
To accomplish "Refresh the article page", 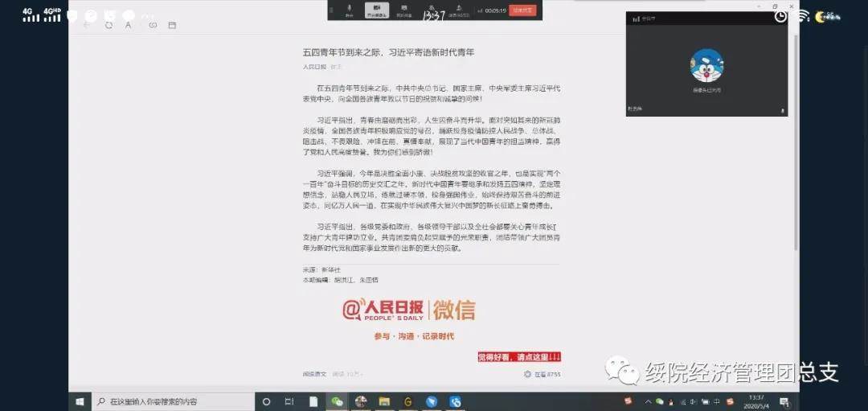I will (x=108, y=25).
